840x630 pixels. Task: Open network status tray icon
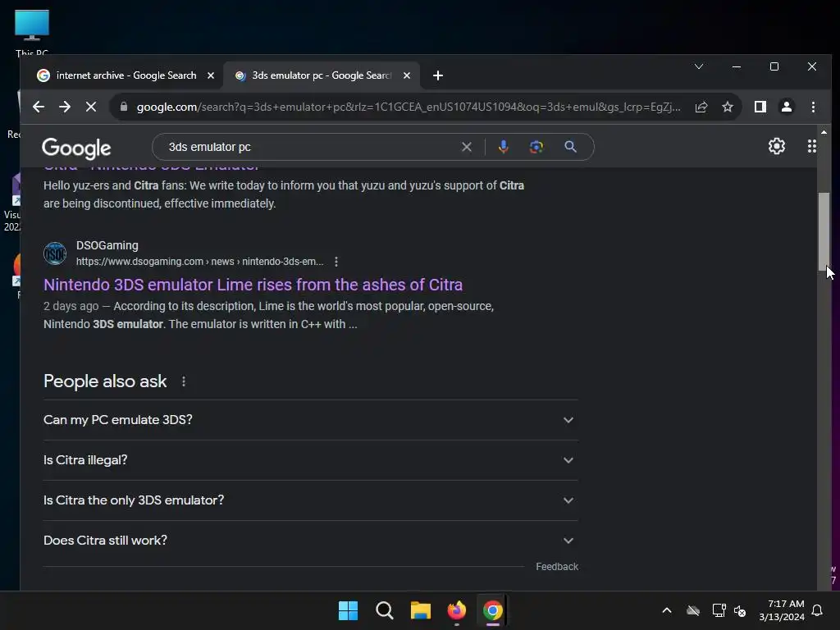tap(719, 610)
